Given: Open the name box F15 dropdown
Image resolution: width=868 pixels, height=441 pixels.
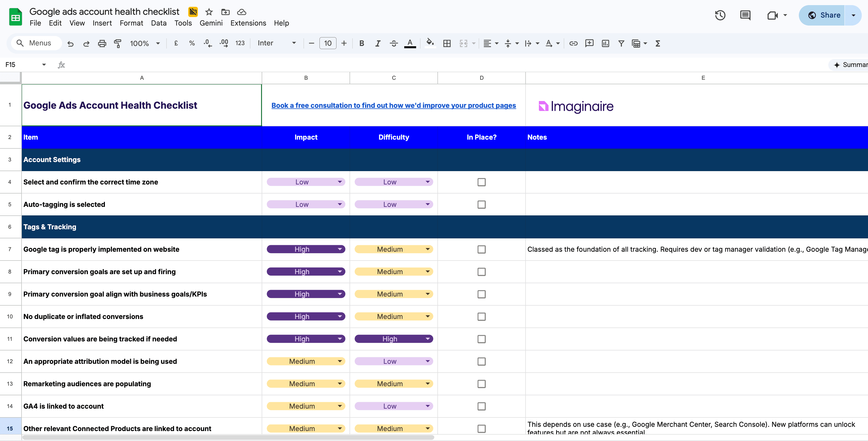Looking at the screenshot, I should pos(44,65).
